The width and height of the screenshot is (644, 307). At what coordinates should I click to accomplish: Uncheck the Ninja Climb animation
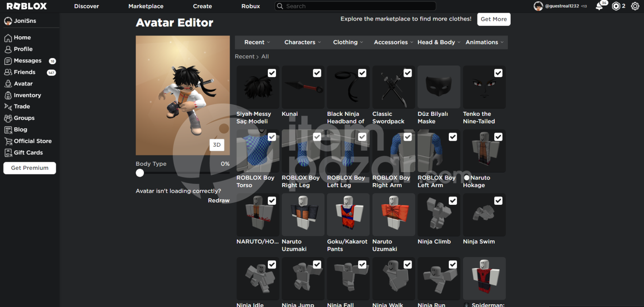453,201
